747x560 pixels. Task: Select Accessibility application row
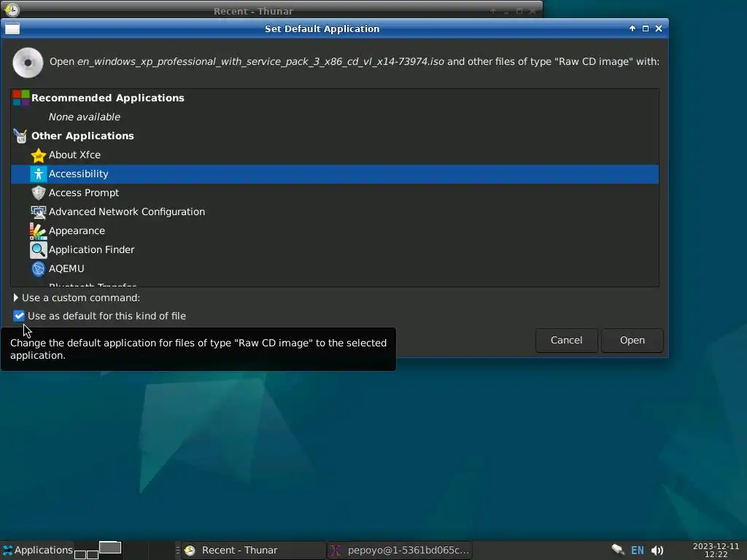[335, 174]
